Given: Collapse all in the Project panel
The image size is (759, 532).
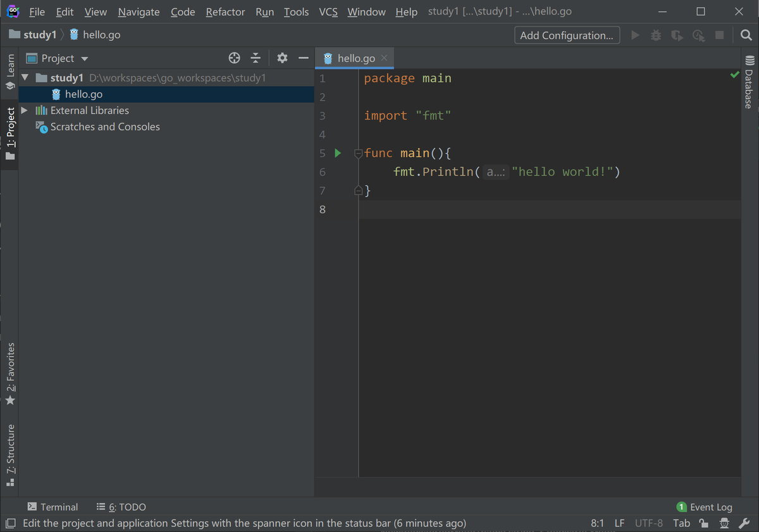Looking at the screenshot, I should (x=256, y=58).
